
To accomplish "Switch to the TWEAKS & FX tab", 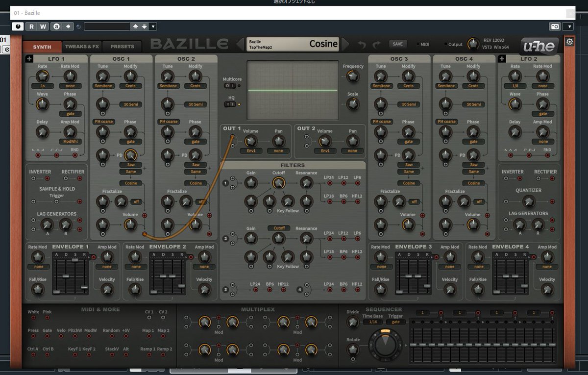I will pos(82,47).
